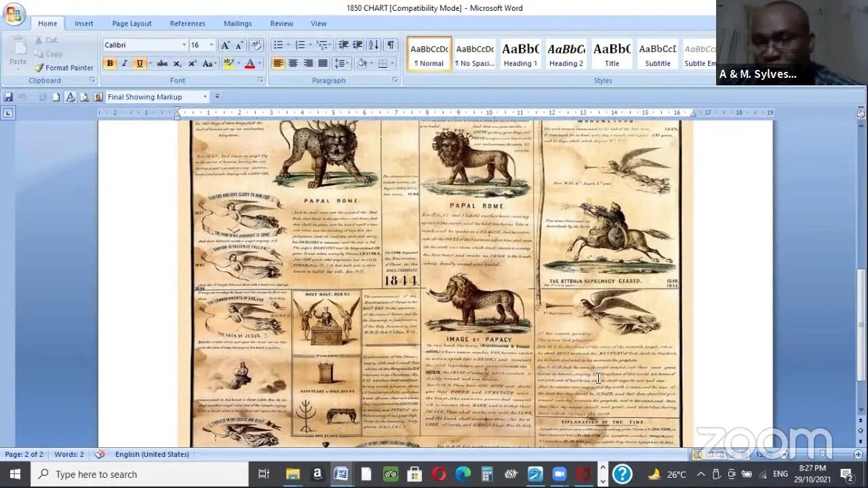Click the Words count in status bar
This screenshot has height=488, width=868.
[x=69, y=454]
